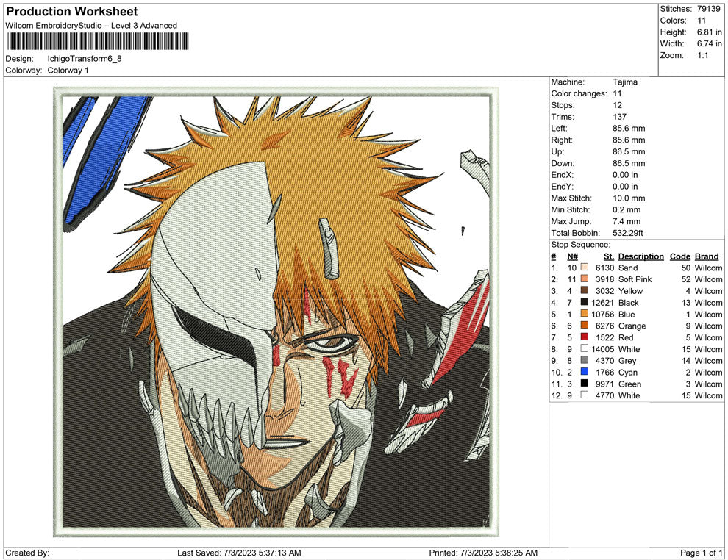Pick the Red thread color swatch
Image resolution: width=728 pixels, height=560 pixels.
pyautogui.click(x=585, y=338)
